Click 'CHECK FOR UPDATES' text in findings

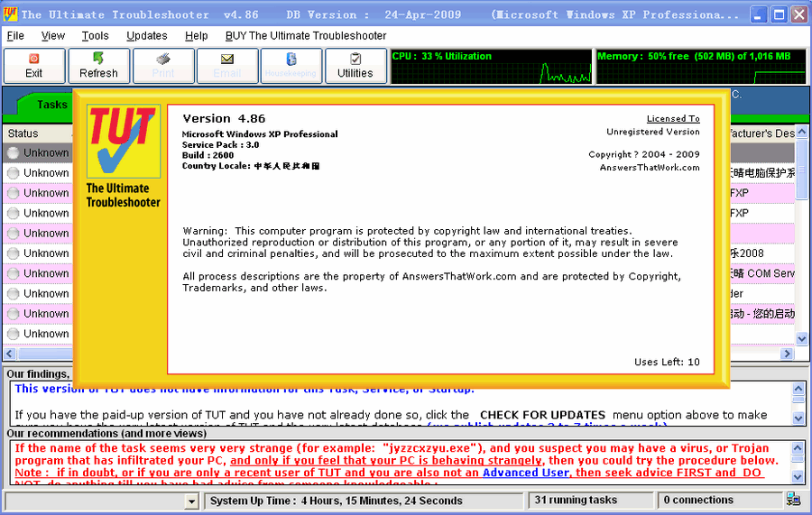pyautogui.click(x=542, y=415)
